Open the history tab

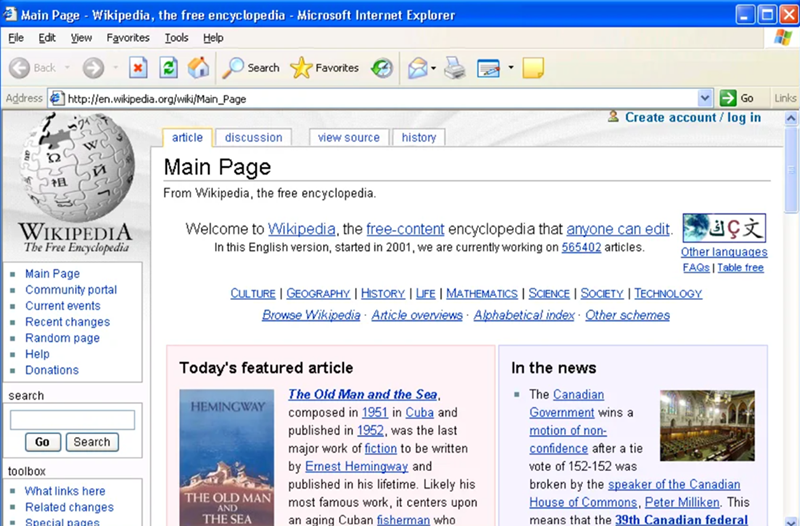pos(419,137)
